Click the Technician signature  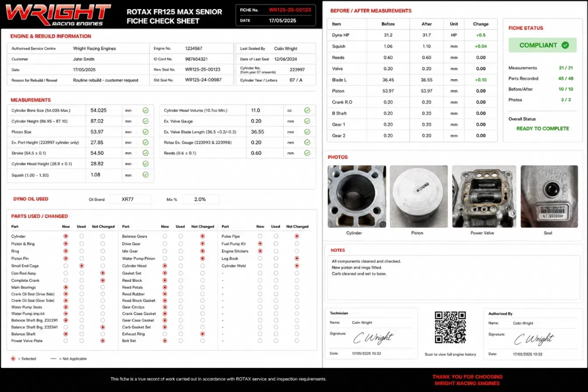(x=373, y=337)
